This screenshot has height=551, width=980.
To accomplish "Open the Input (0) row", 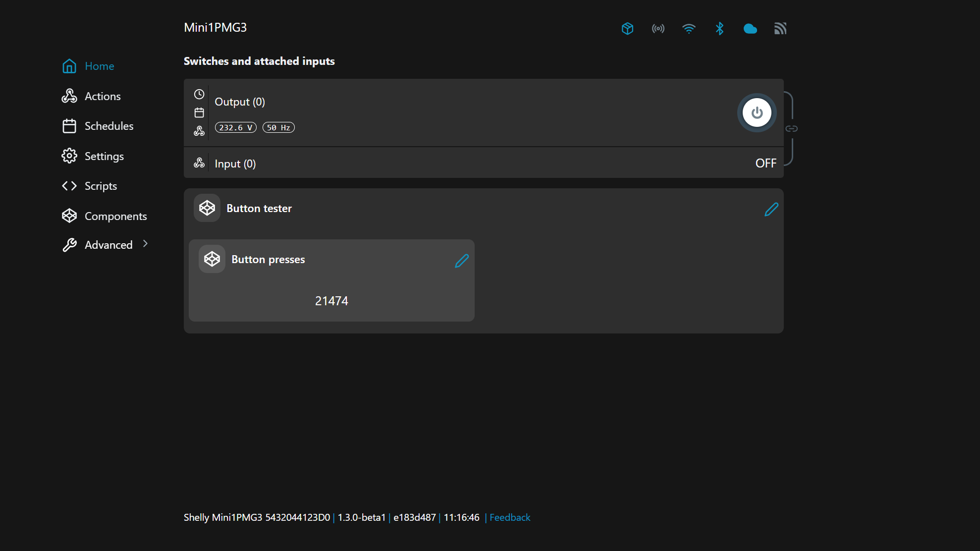I will pyautogui.click(x=235, y=164).
